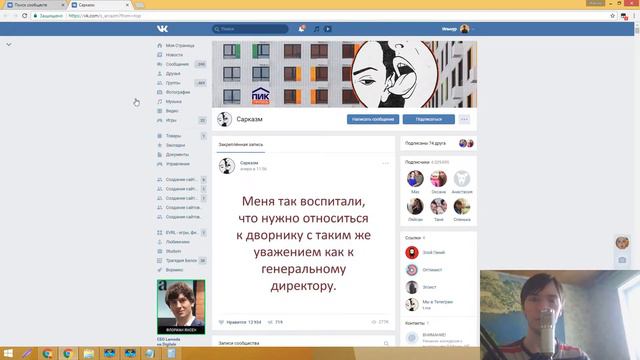Click the Chrome icon on the taskbar
Screen dimensions: 640x360
click(68, 353)
